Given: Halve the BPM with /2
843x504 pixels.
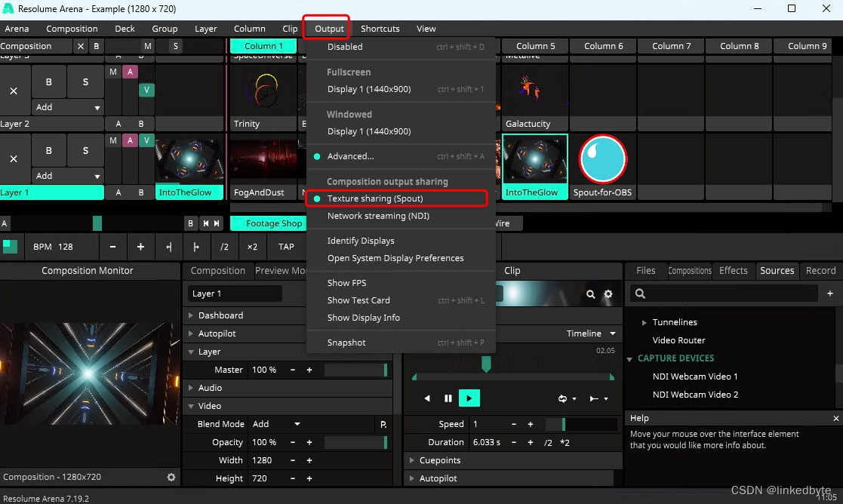Looking at the screenshot, I should pos(224,247).
